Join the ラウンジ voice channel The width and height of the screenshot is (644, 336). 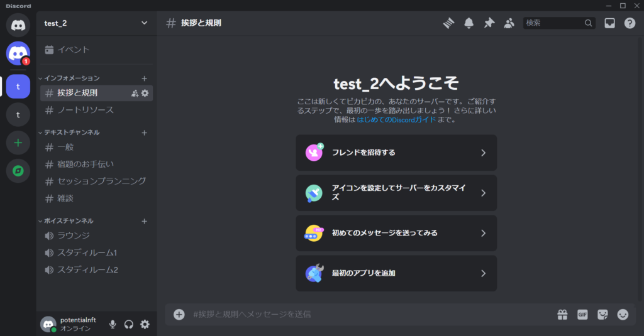coord(74,236)
